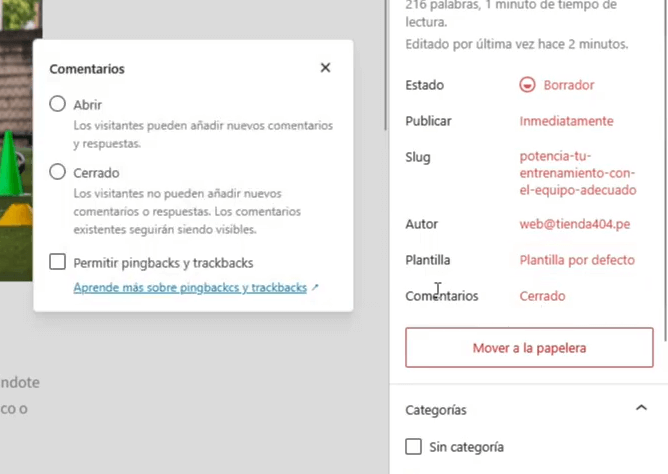Select the Abrir comments radio option
This screenshot has height=474, width=668.
pos(58,104)
